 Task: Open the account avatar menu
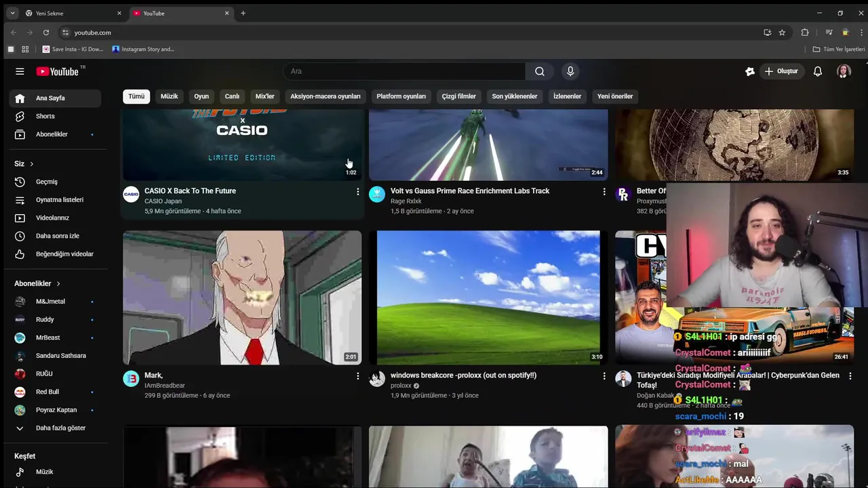tap(844, 71)
